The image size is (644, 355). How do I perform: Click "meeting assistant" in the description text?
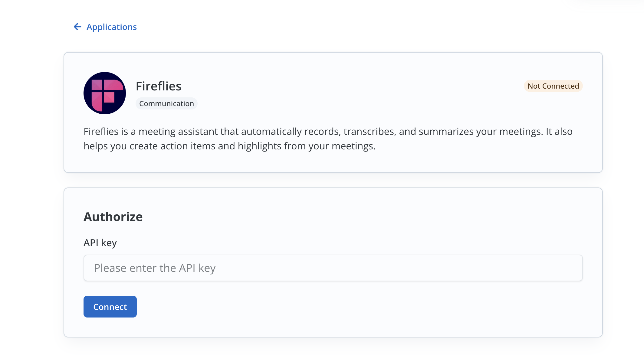[178, 132]
